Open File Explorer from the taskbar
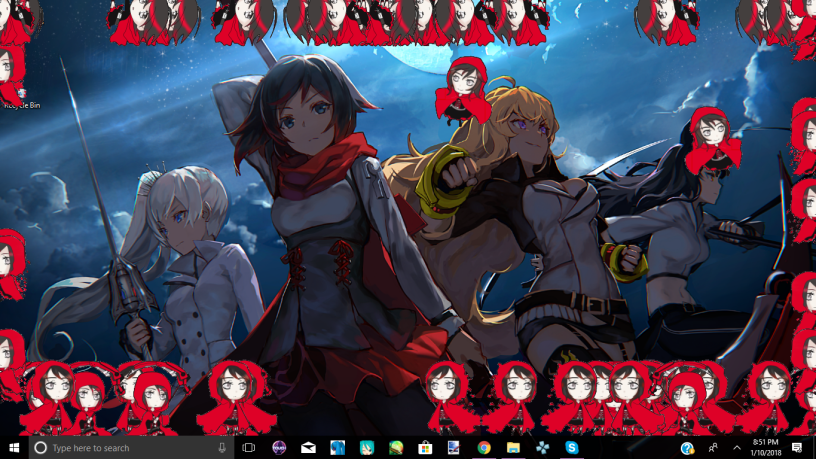 tap(513, 448)
